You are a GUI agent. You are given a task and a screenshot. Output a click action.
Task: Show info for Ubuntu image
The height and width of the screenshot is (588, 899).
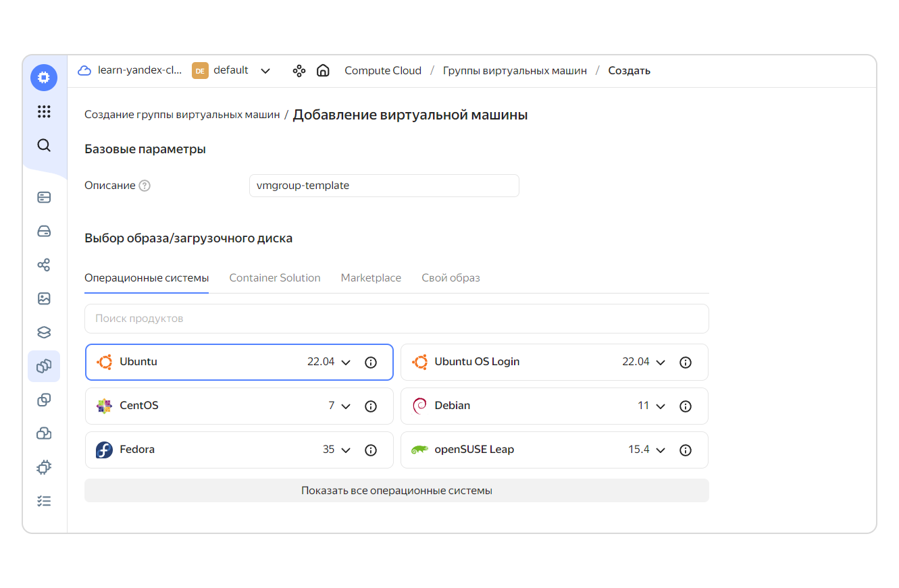pos(370,363)
